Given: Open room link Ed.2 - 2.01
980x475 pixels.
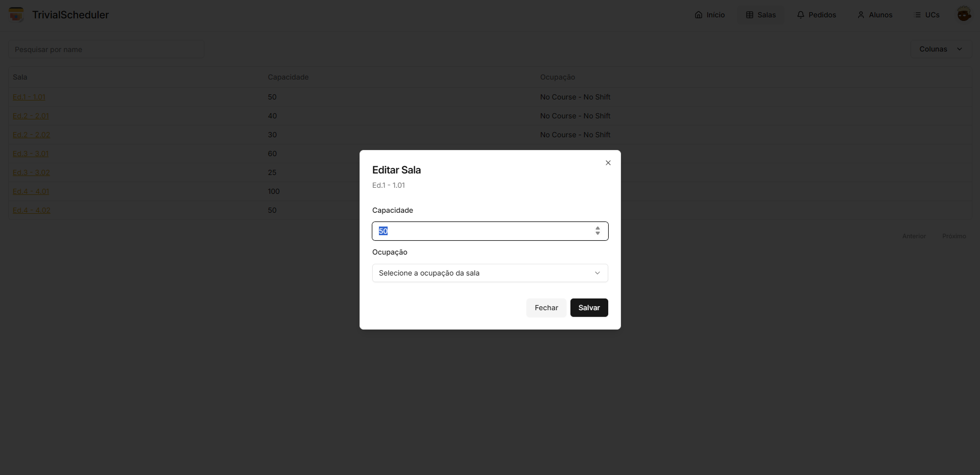Looking at the screenshot, I should [31, 116].
